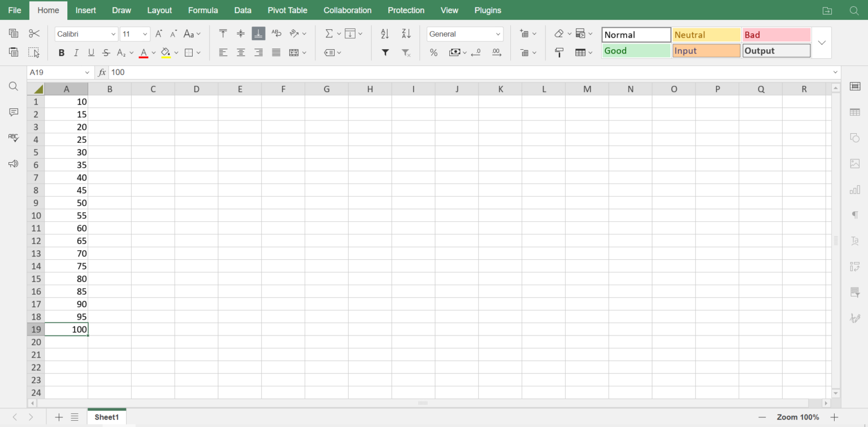Switch to the Formula tab
Screen dimensions: 868x427
(203, 10)
